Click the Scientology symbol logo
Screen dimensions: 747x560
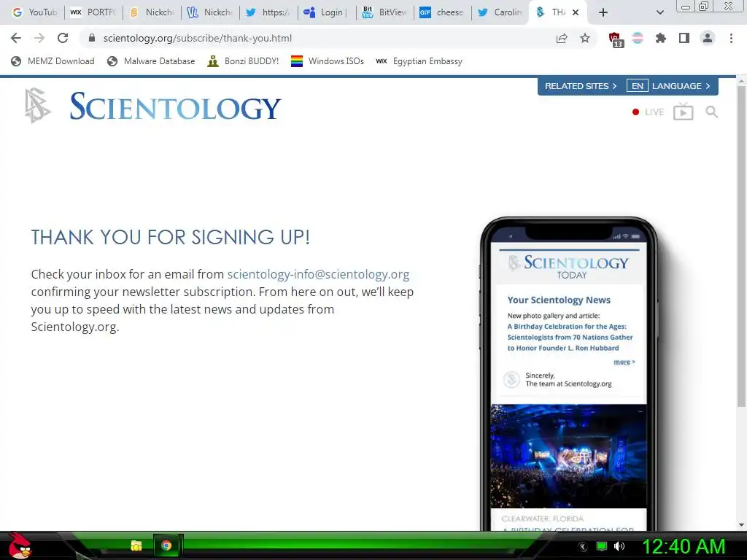point(37,105)
